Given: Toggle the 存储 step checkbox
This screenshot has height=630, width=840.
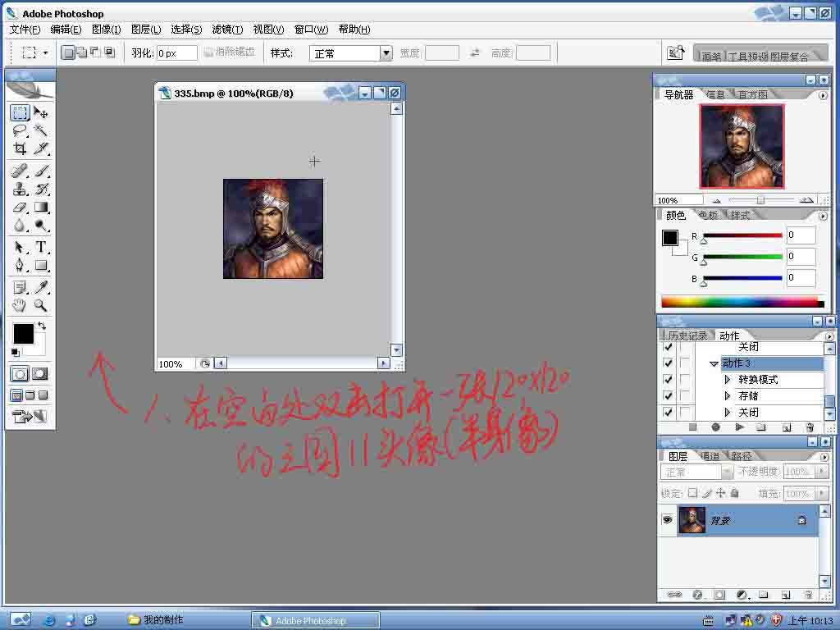Looking at the screenshot, I should (x=668, y=396).
